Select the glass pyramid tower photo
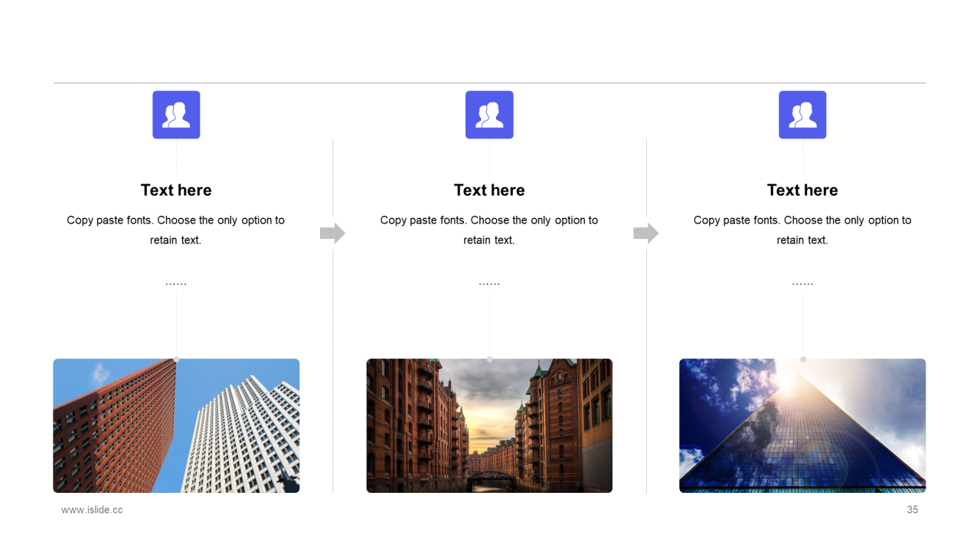This screenshot has width=980, height=551. 802,425
